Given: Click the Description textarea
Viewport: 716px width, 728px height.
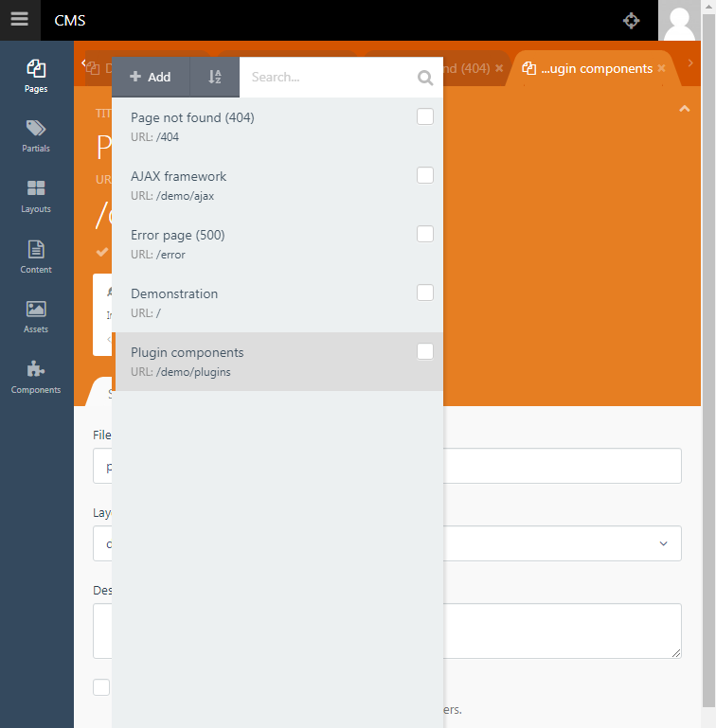Looking at the screenshot, I should coord(563,630).
